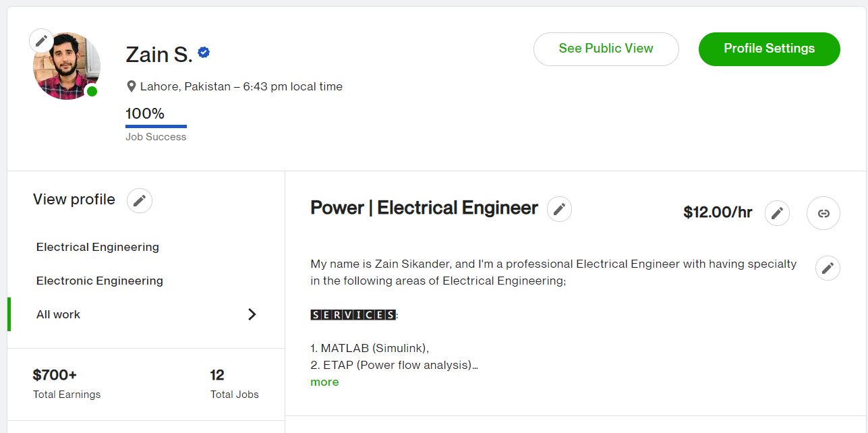Open the All work profile view
The width and height of the screenshot is (868, 433).
[x=59, y=314]
